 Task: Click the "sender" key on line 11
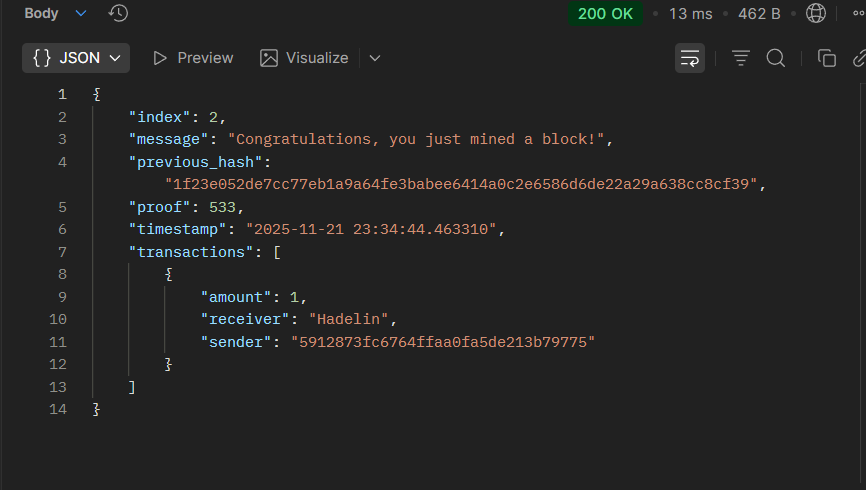point(236,342)
